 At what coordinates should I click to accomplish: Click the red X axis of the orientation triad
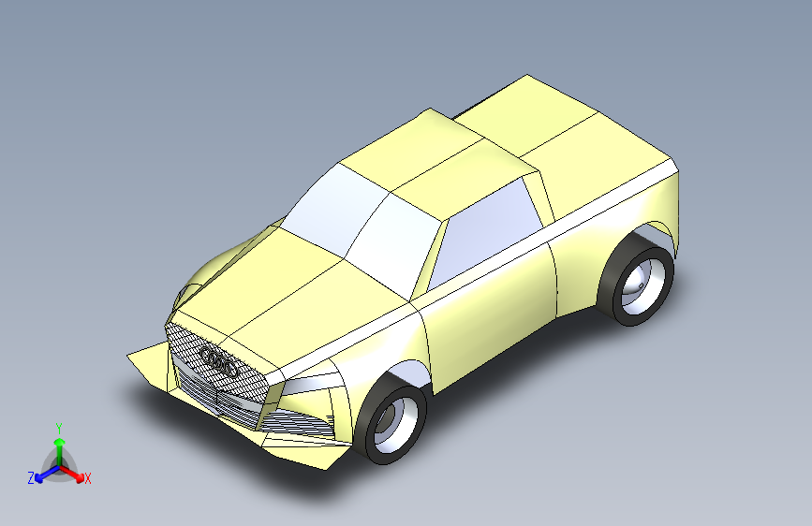(x=72, y=474)
